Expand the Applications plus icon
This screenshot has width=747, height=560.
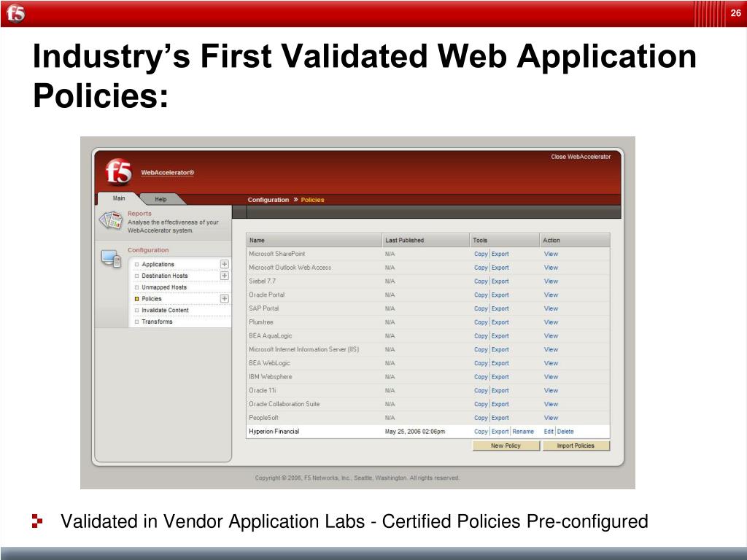click(225, 264)
